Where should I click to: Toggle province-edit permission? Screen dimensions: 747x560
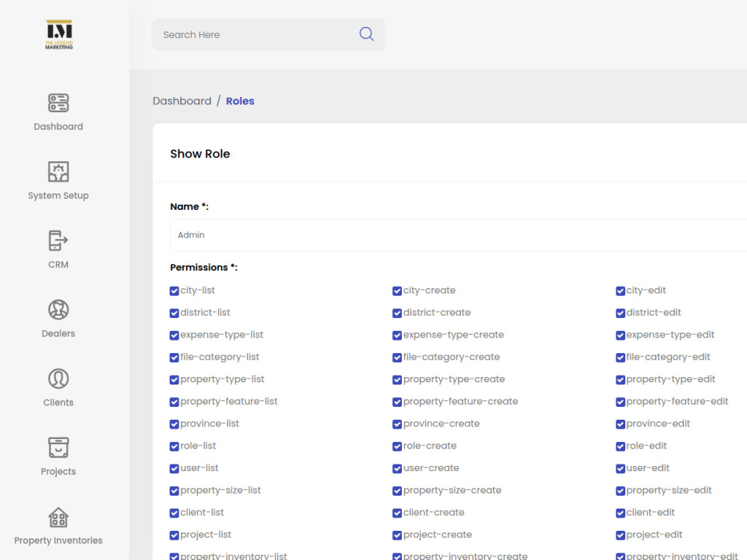pos(620,424)
